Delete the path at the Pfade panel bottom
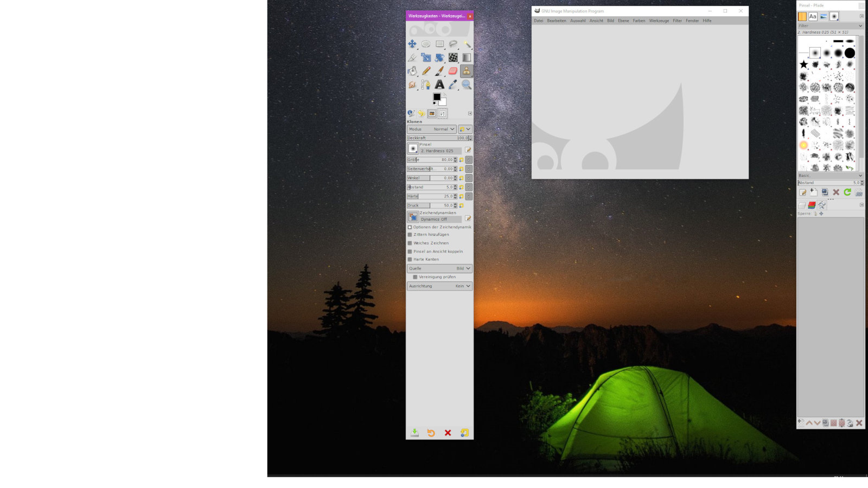Viewport: 868px width, 488px height. click(859, 423)
